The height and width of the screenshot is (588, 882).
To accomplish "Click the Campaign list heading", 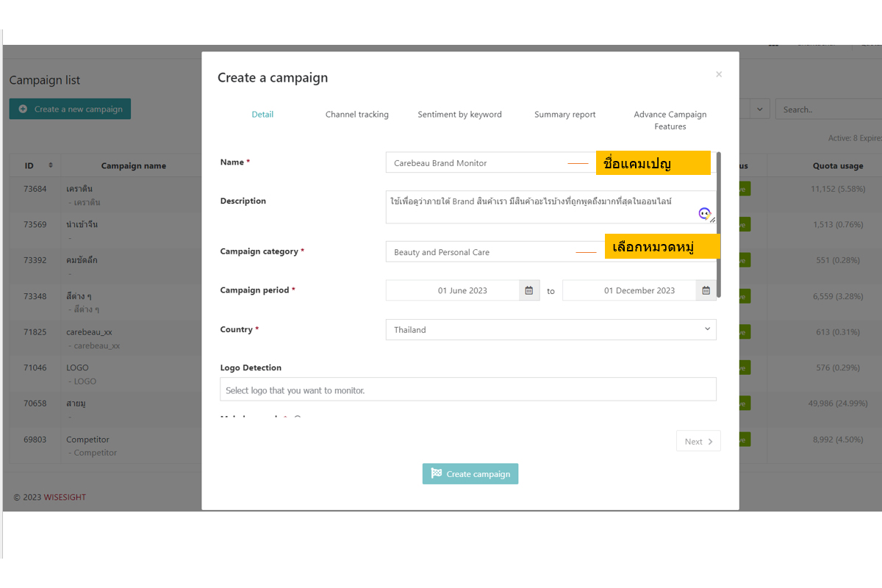I will (45, 80).
